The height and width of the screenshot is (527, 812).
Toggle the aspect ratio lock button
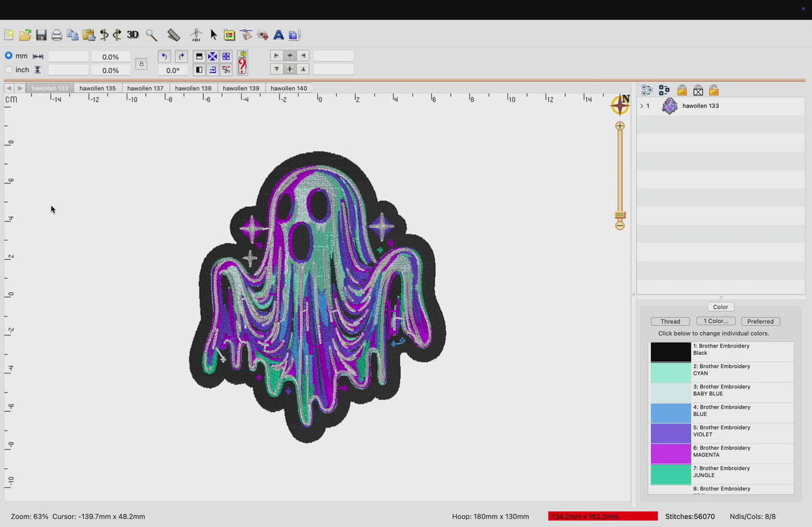tap(141, 64)
